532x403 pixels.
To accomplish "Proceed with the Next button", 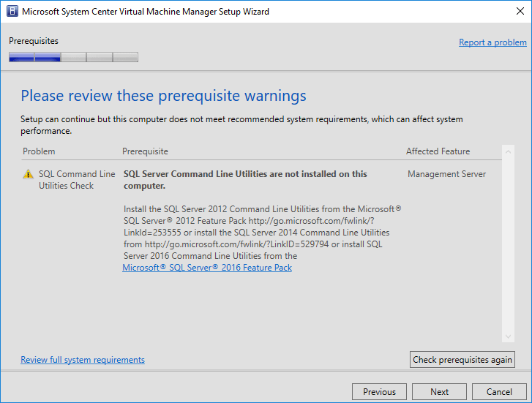I will point(439,391).
